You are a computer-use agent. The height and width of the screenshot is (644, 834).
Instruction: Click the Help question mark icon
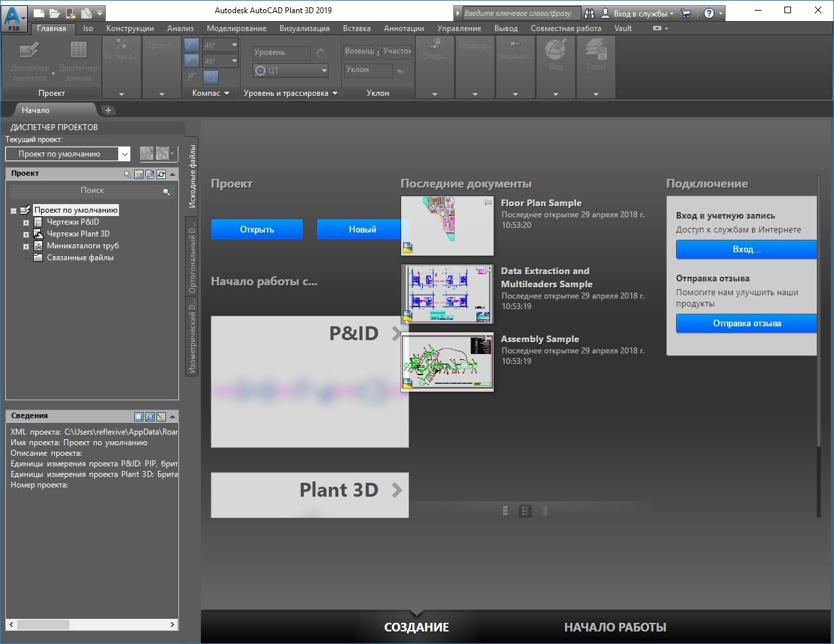tap(709, 13)
